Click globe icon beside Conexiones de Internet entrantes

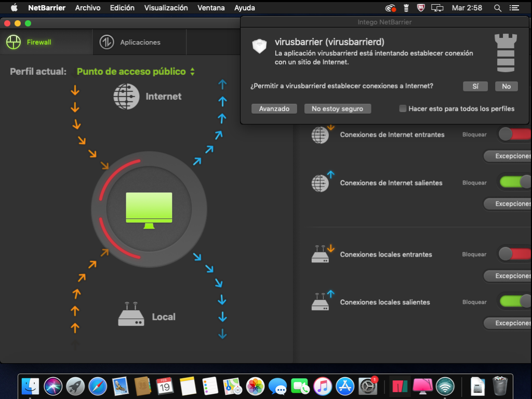(320, 135)
